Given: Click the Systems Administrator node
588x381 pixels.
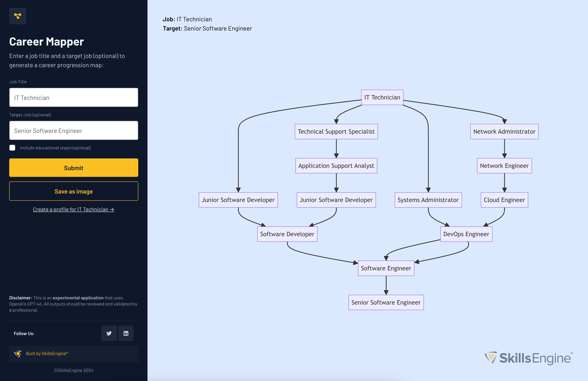Looking at the screenshot, I should tap(428, 200).
